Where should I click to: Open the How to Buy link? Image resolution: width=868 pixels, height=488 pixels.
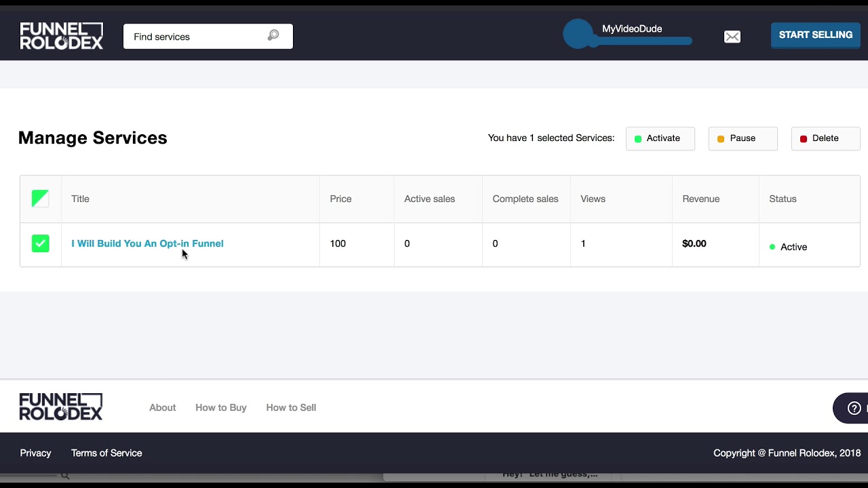click(x=221, y=407)
